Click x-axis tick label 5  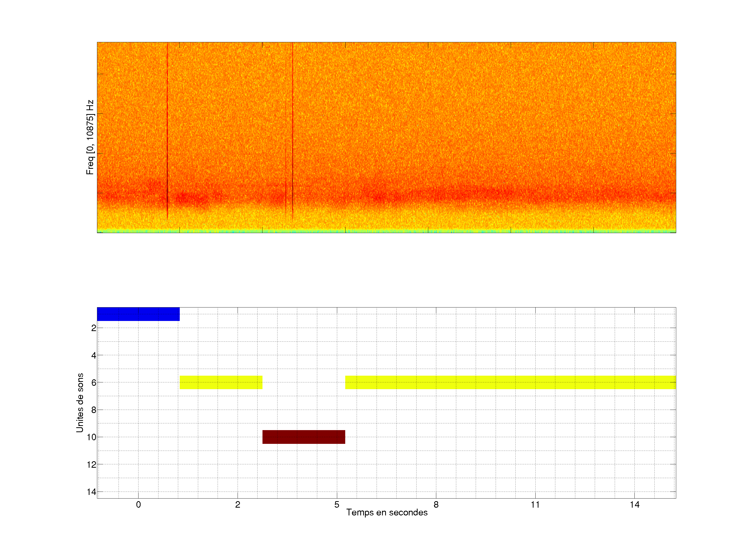point(337,505)
